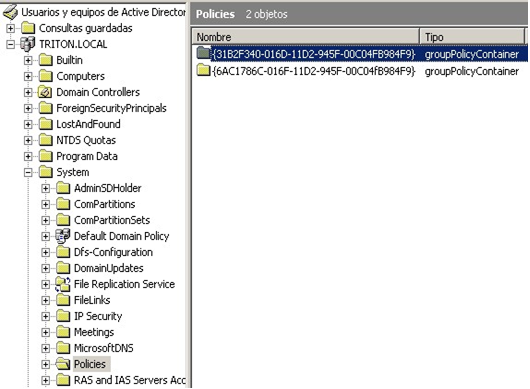Expand the Domain Controllers node

(x=28, y=92)
